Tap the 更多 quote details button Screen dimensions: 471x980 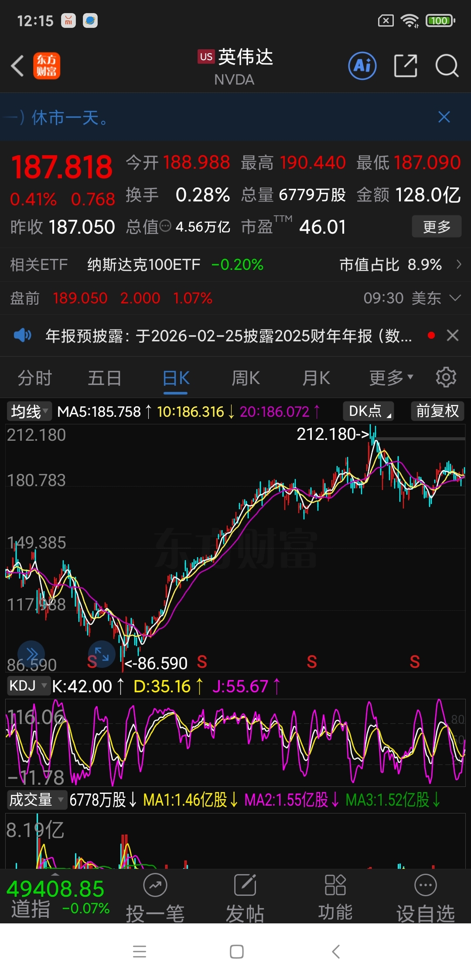pyautogui.click(x=437, y=226)
